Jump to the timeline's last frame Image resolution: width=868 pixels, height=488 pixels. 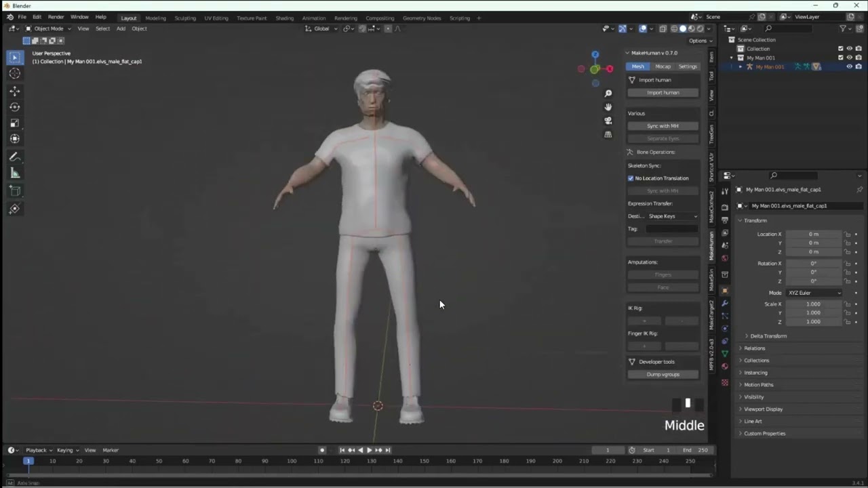click(387, 450)
